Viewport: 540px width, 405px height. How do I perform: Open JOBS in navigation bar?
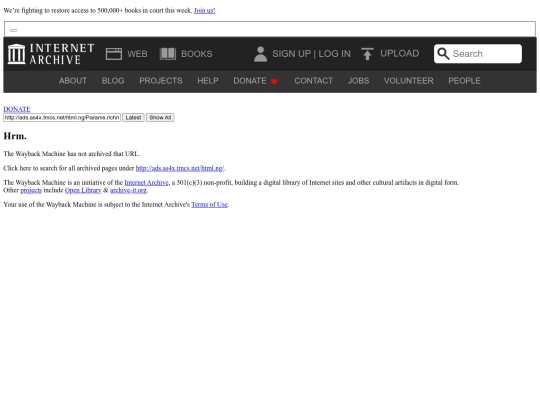pos(358,81)
